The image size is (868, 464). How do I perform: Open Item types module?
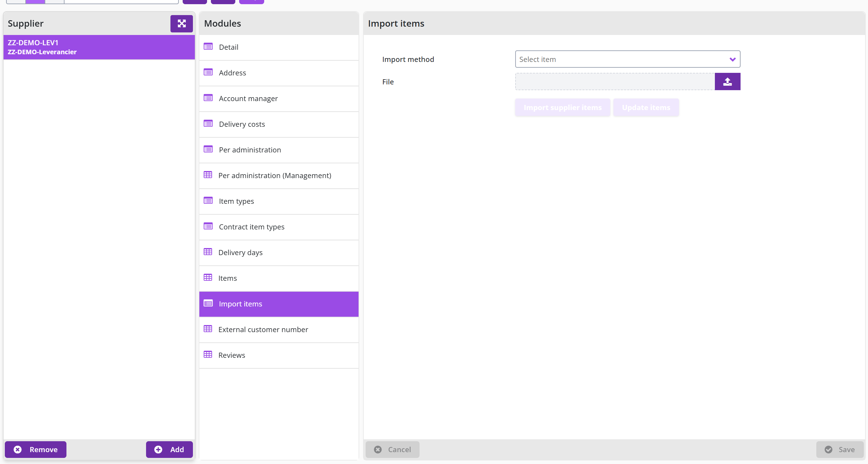coord(279,202)
